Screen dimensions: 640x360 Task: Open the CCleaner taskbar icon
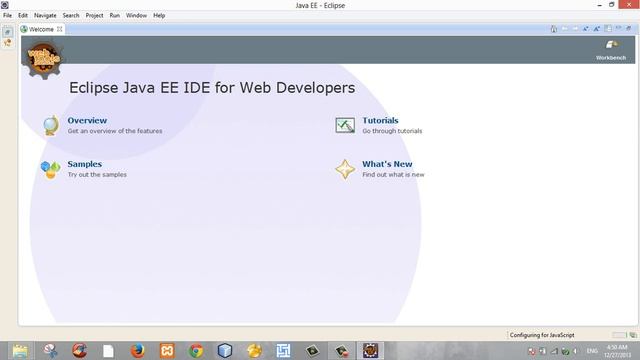click(x=79, y=351)
